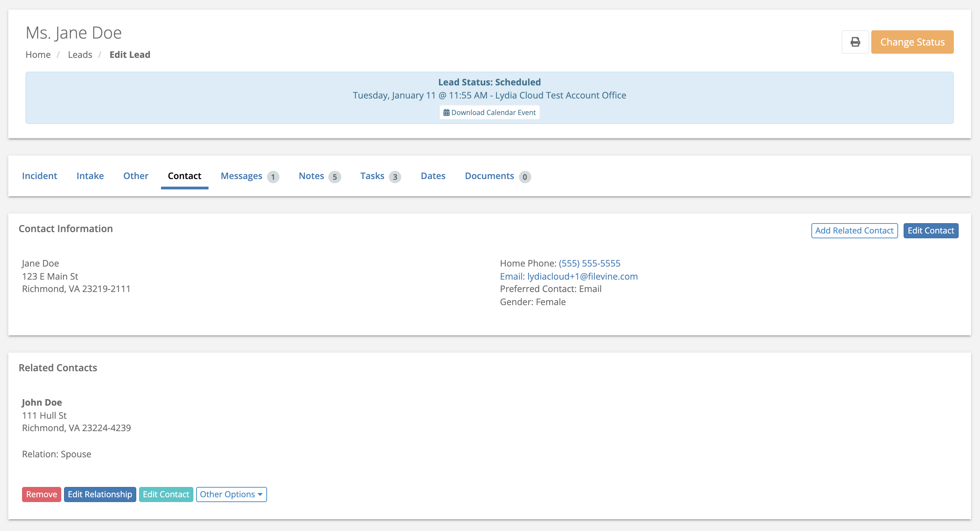Call the home phone number link

click(x=589, y=263)
